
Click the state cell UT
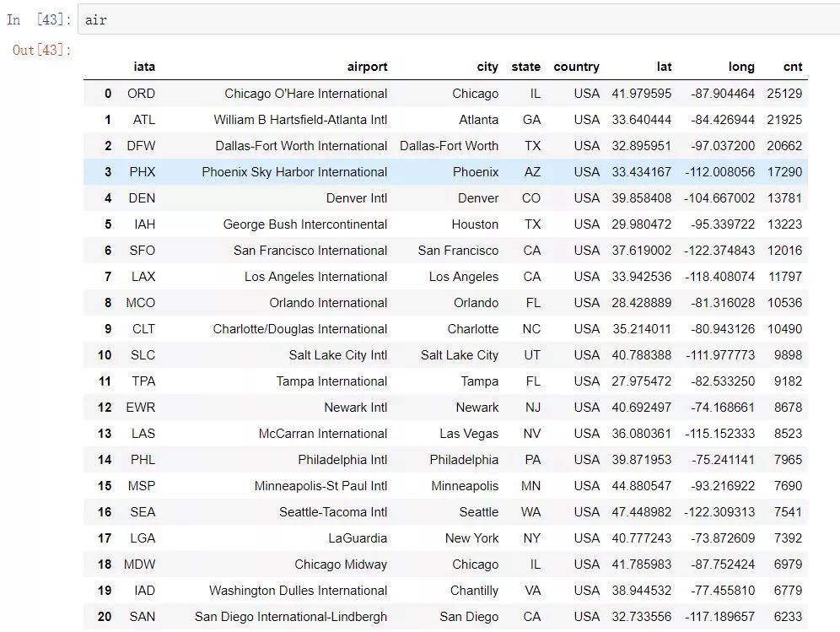pyautogui.click(x=532, y=355)
